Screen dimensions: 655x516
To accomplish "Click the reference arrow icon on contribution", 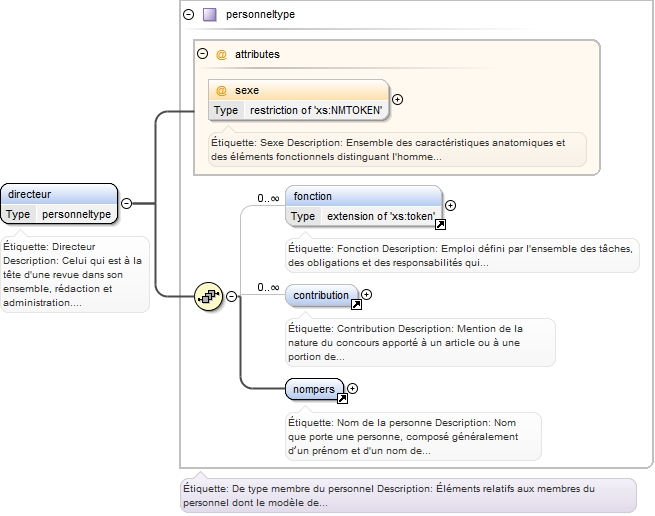I will (x=355, y=304).
